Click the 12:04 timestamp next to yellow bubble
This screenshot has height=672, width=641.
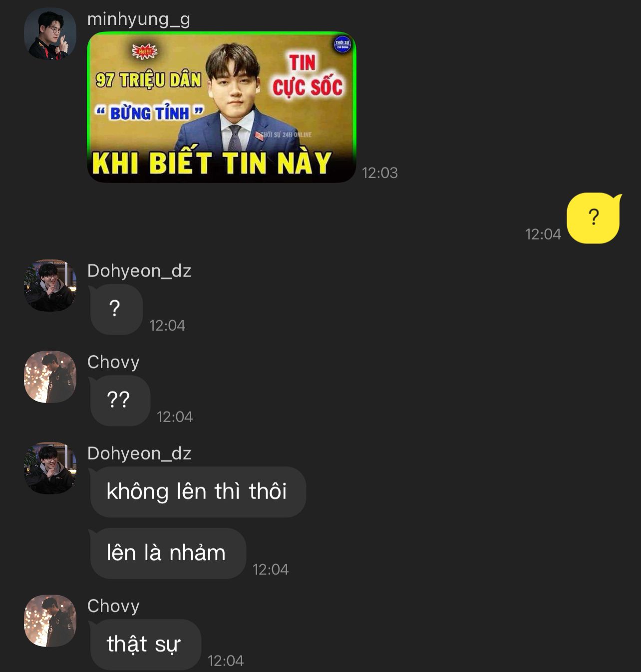coord(543,234)
